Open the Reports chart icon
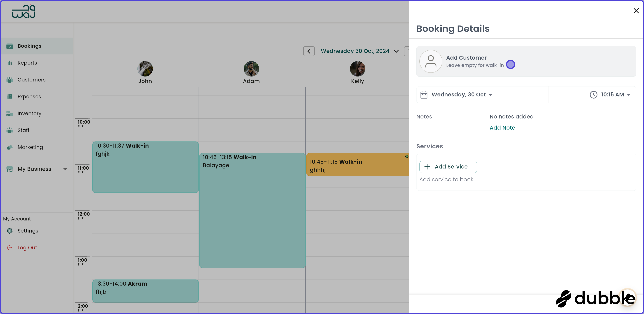Image resolution: width=644 pixels, height=314 pixels. [x=10, y=63]
